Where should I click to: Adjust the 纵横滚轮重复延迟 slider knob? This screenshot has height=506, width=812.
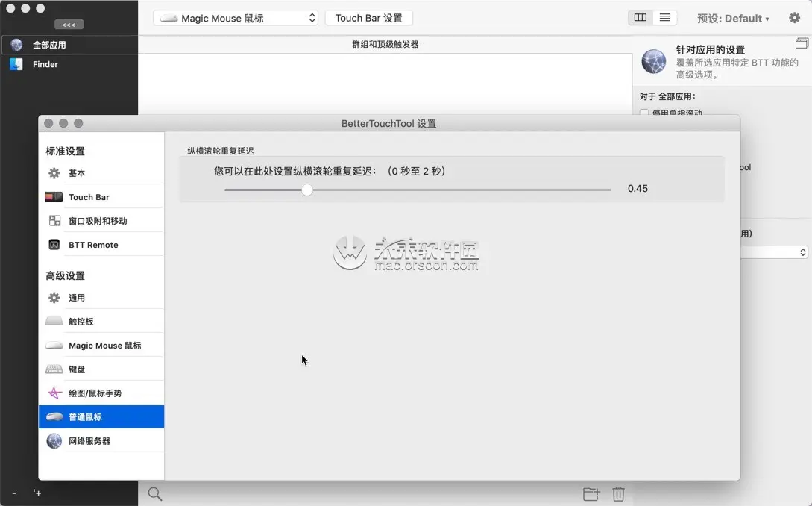click(x=307, y=190)
